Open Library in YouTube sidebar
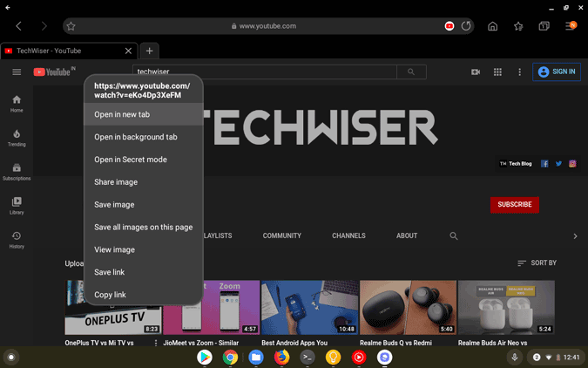Image resolution: width=588 pixels, height=368 pixels. click(17, 206)
